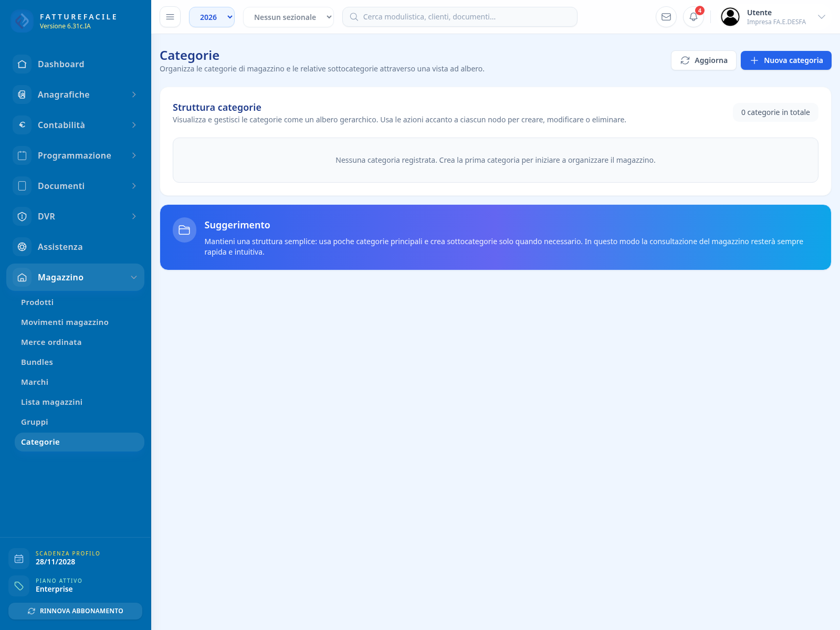Expand the Anagrafiche submenu chevron
Viewport: 840px width, 630px height.
(134, 94)
